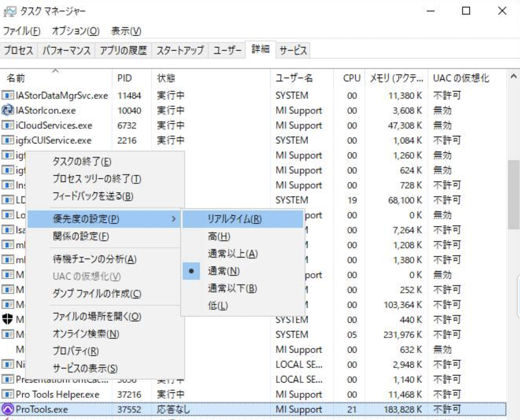Open the 表示(V) menu

[x=126, y=31]
